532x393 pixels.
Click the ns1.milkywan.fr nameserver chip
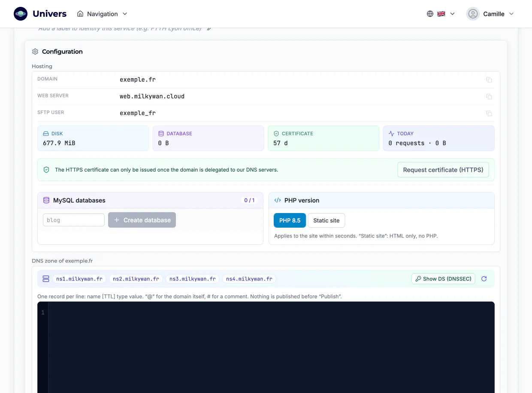point(79,279)
